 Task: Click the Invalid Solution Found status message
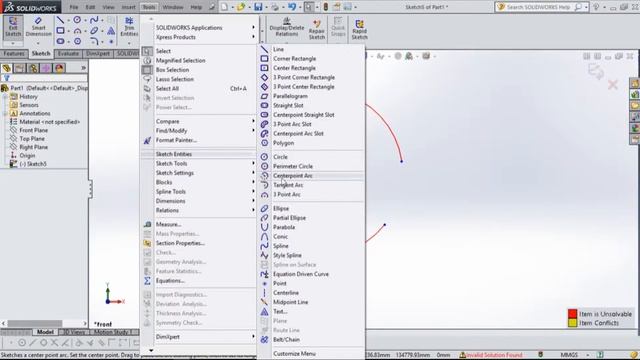(494, 355)
